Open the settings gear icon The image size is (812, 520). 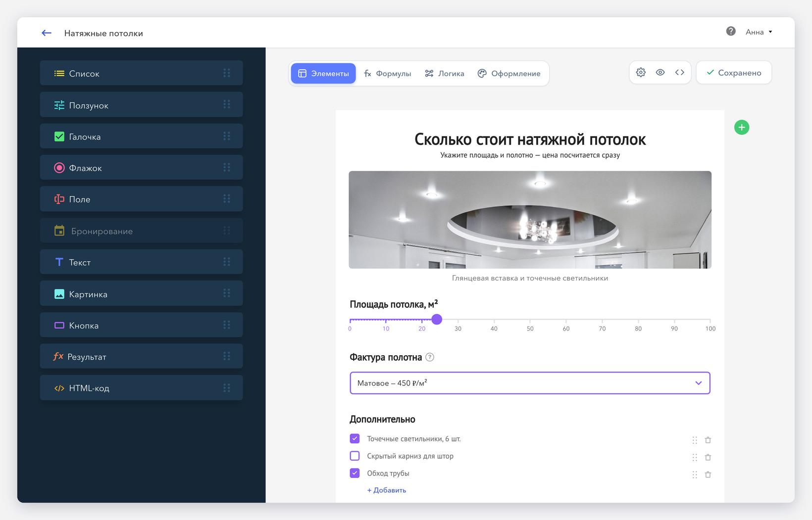tap(641, 72)
